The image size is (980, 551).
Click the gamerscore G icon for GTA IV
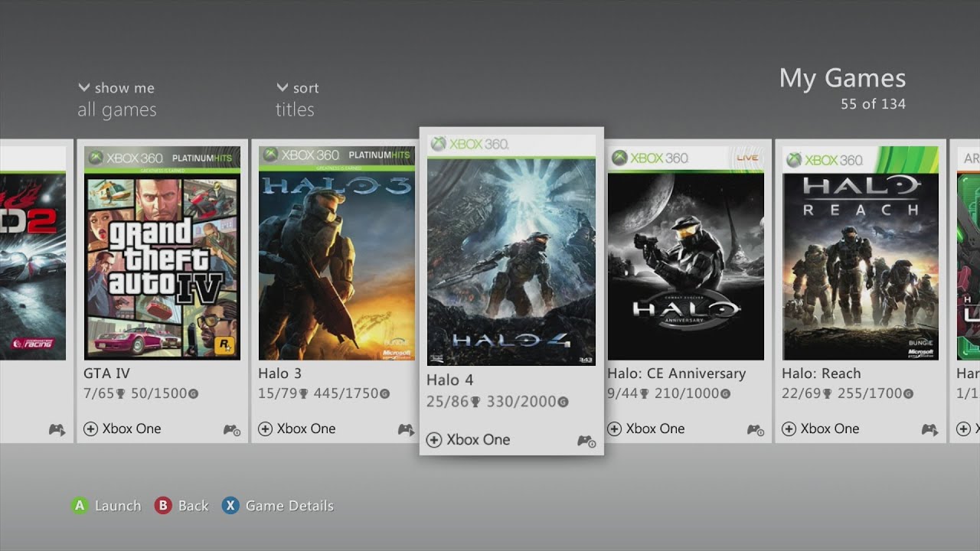tap(193, 394)
